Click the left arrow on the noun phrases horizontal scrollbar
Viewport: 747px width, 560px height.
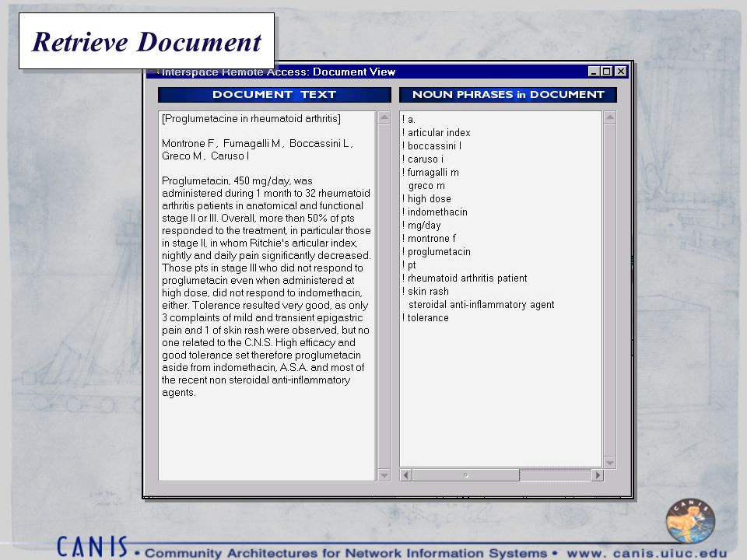coord(406,474)
